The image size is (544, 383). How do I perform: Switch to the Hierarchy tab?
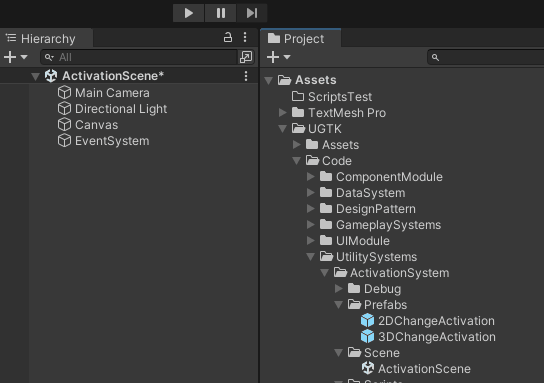coord(46,38)
